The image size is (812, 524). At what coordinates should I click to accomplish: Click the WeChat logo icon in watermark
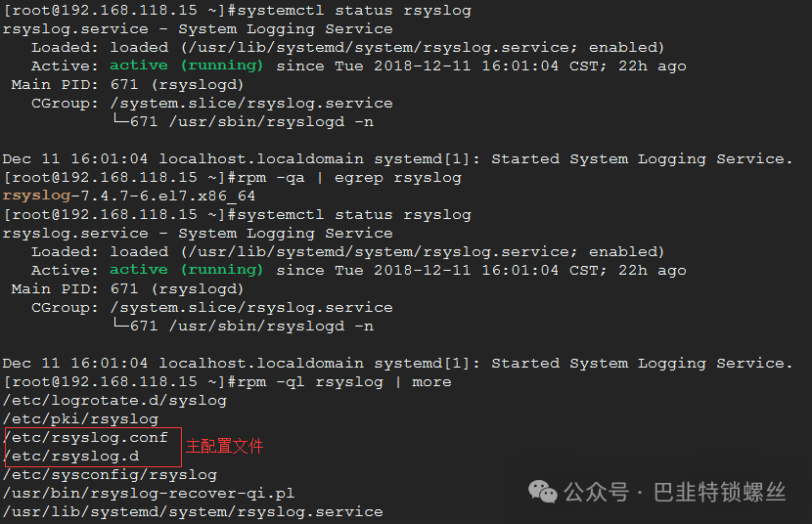coord(542,492)
